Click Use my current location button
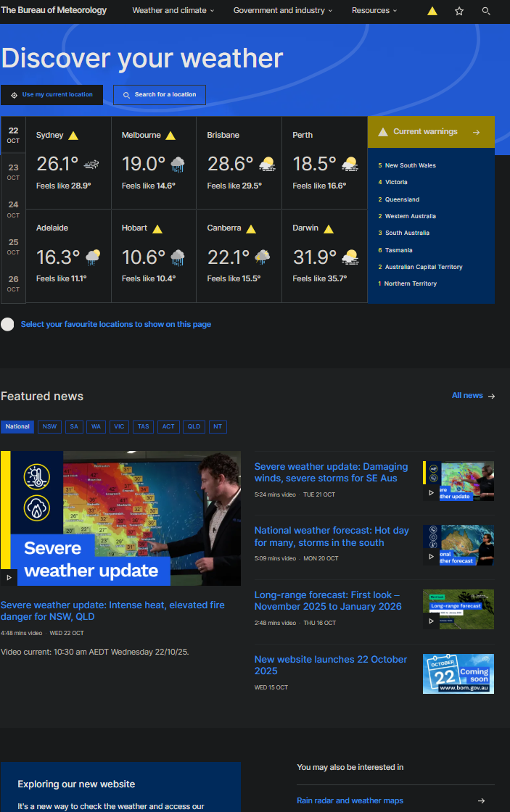 [52, 95]
